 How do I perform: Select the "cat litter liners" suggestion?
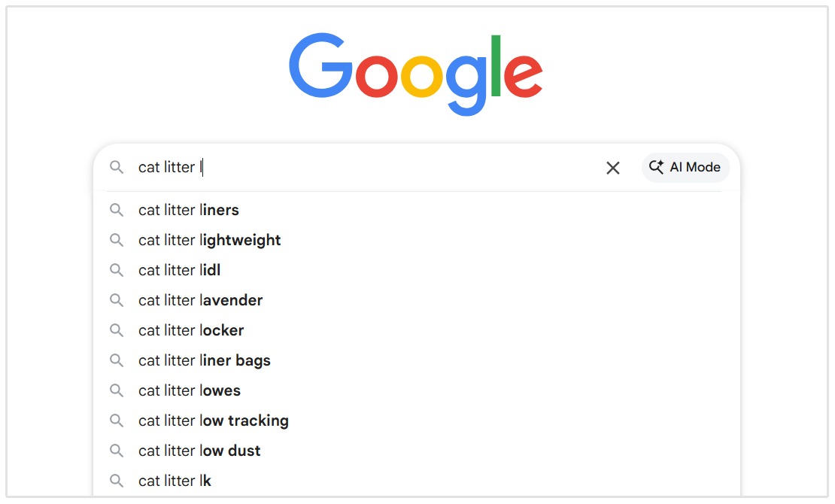pyautogui.click(x=188, y=210)
